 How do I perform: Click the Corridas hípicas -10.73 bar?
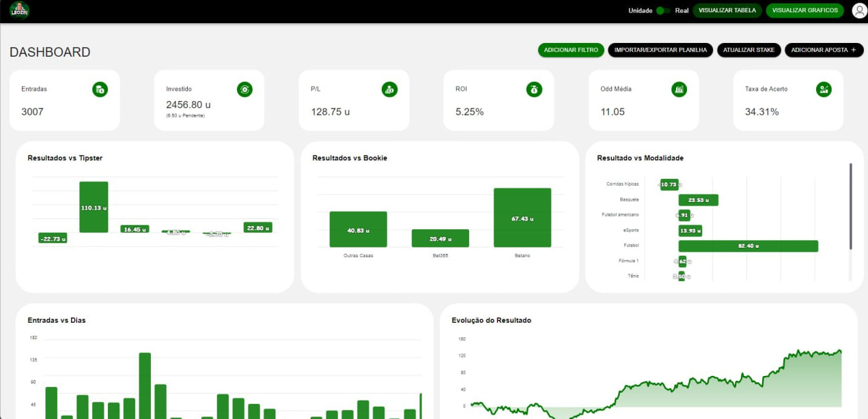click(669, 184)
